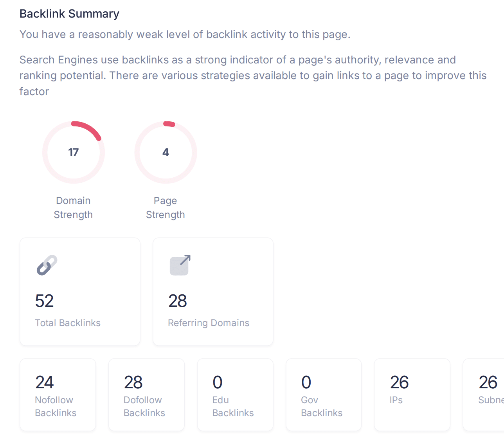Select the Nofollow Backlinks card
The height and width of the screenshot is (440, 504).
click(58, 395)
